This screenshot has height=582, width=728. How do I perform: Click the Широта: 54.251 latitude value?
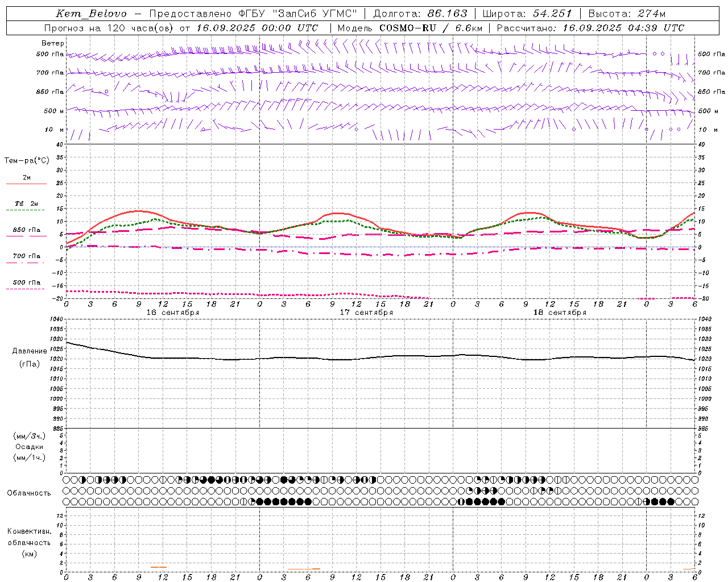(x=527, y=14)
